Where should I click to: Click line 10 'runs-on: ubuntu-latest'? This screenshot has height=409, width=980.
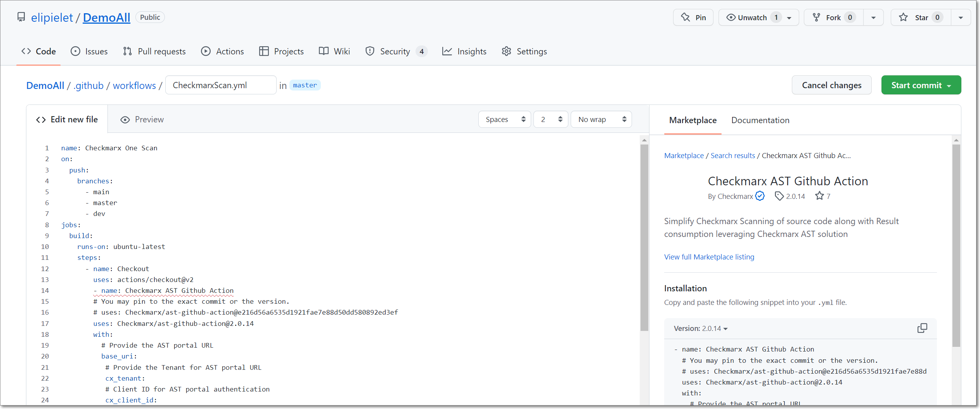pos(121,247)
